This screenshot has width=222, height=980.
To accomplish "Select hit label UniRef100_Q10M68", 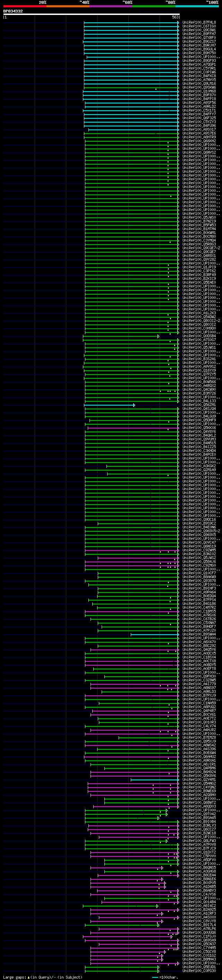I will point(199,91).
